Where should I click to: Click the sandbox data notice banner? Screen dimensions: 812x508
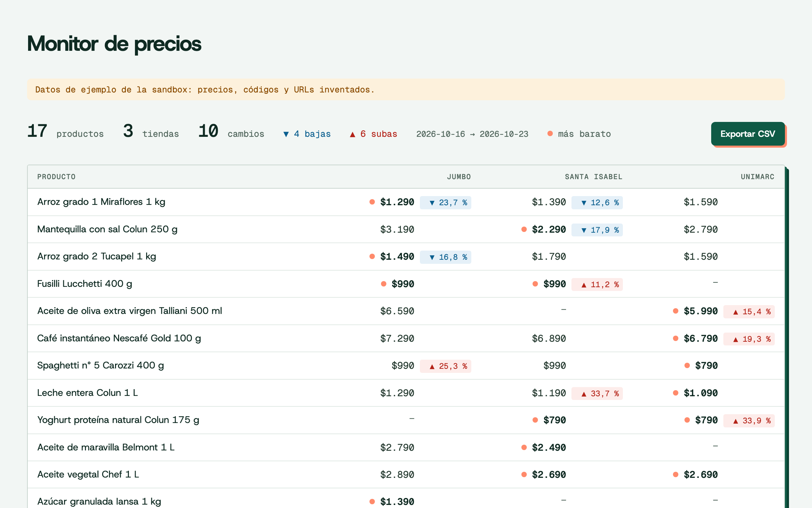406,89
